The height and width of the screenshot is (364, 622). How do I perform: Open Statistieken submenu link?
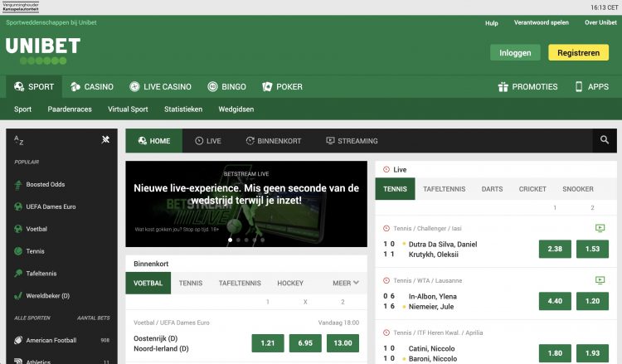coord(183,109)
